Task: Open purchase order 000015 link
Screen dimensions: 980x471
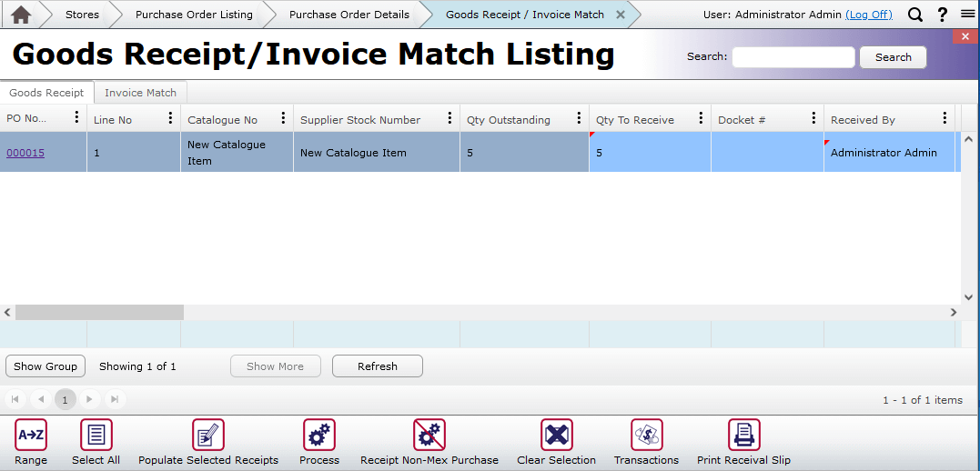Action: pyautogui.click(x=25, y=153)
